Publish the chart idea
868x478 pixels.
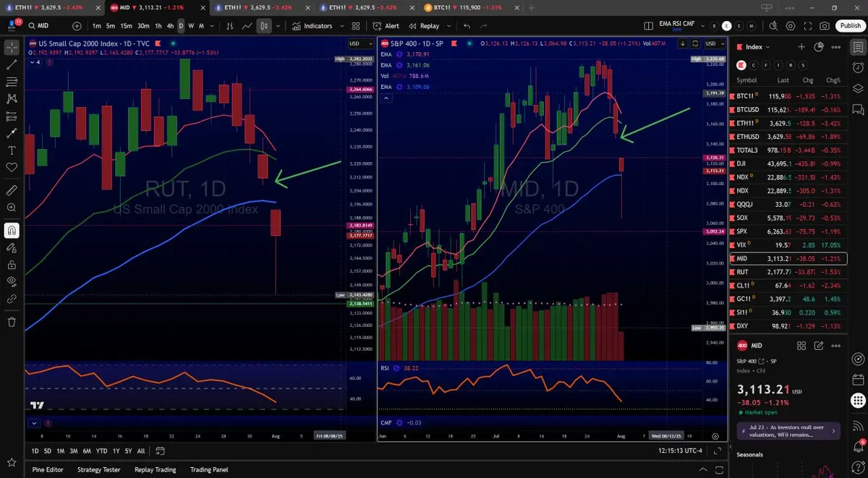coord(850,25)
